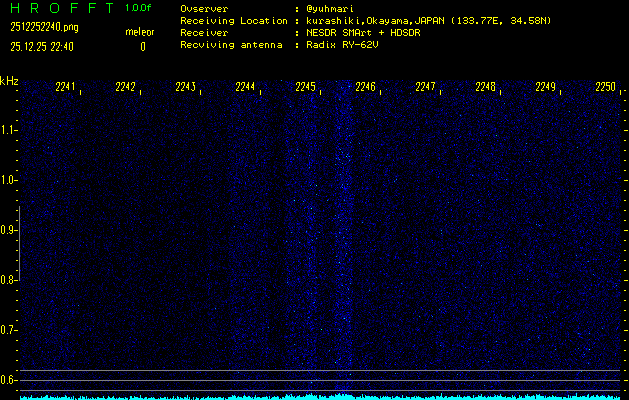Click the Radix RY-62V antenna value
This screenshot has width=629, height=400.
342,45
